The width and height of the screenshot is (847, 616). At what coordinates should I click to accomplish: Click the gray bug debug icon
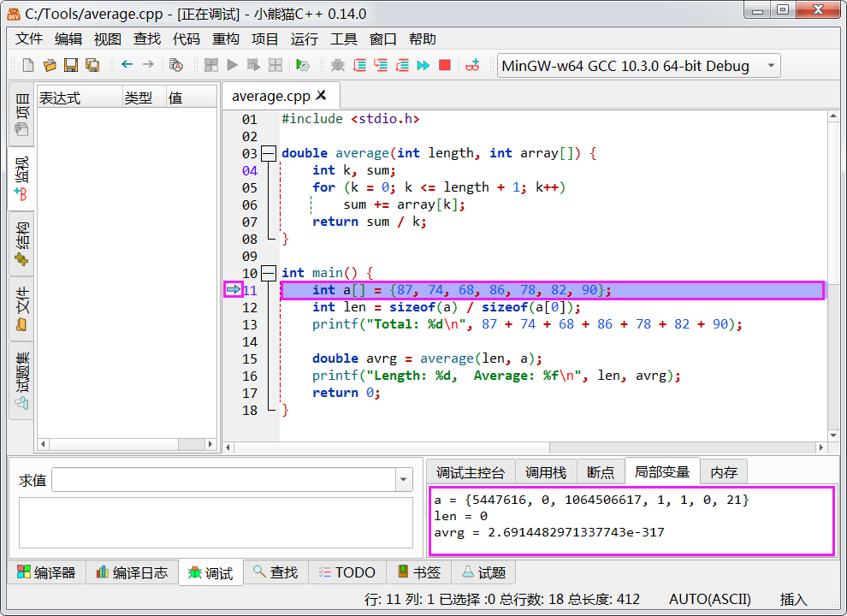[338, 65]
